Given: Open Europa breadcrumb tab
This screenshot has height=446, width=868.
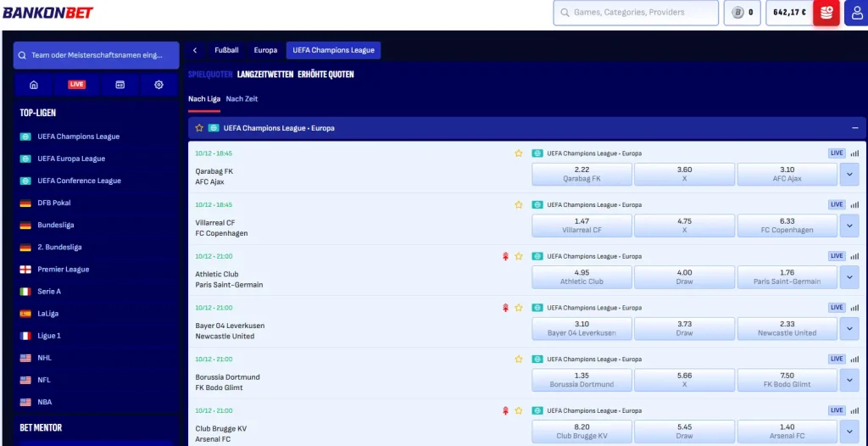Looking at the screenshot, I should pyautogui.click(x=265, y=50).
